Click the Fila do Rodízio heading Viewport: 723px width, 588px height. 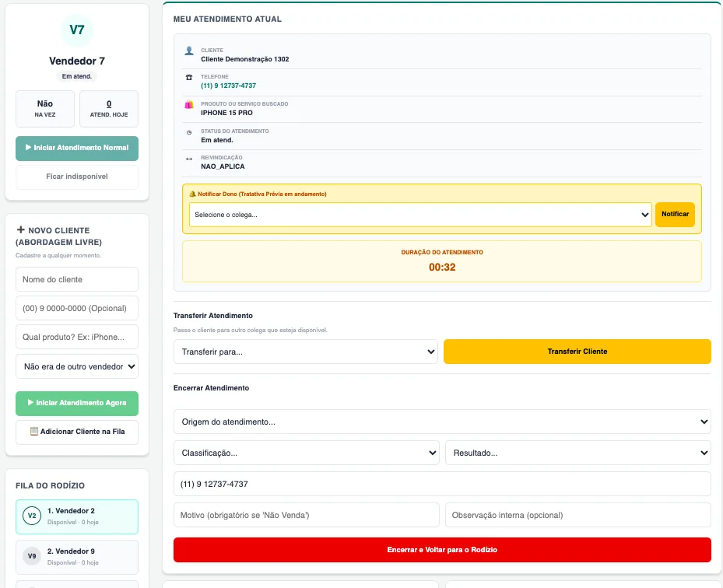[51, 485]
